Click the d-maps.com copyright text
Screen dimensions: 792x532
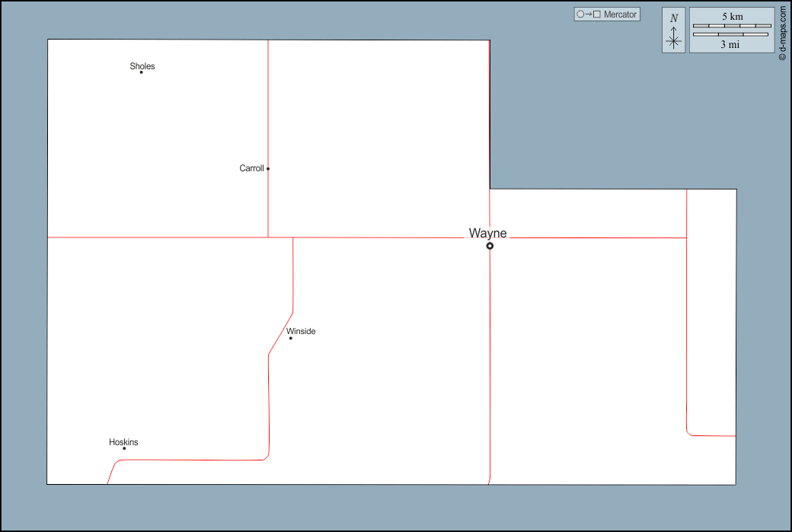[x=783, y=33]
